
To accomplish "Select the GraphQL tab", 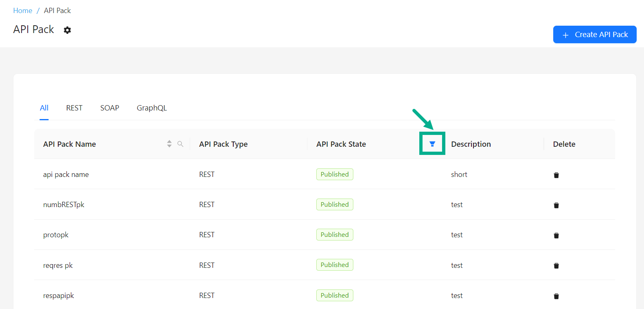I will tap(151, 108).
